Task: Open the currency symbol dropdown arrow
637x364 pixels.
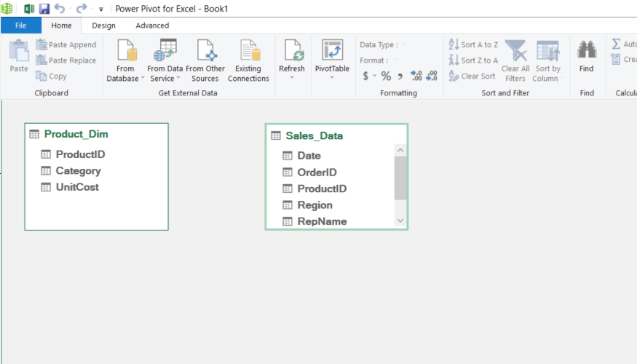Action: pos(374,76)
